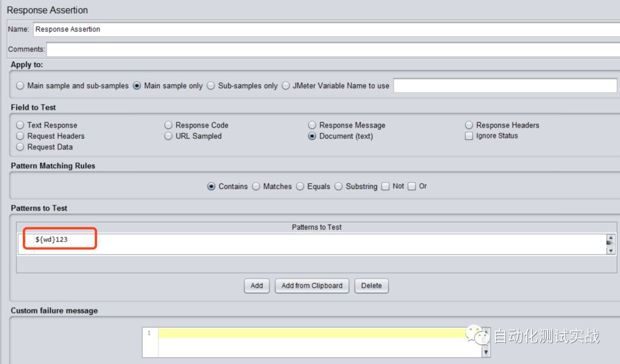Select Request Headers field option

[x=20, y=136]
